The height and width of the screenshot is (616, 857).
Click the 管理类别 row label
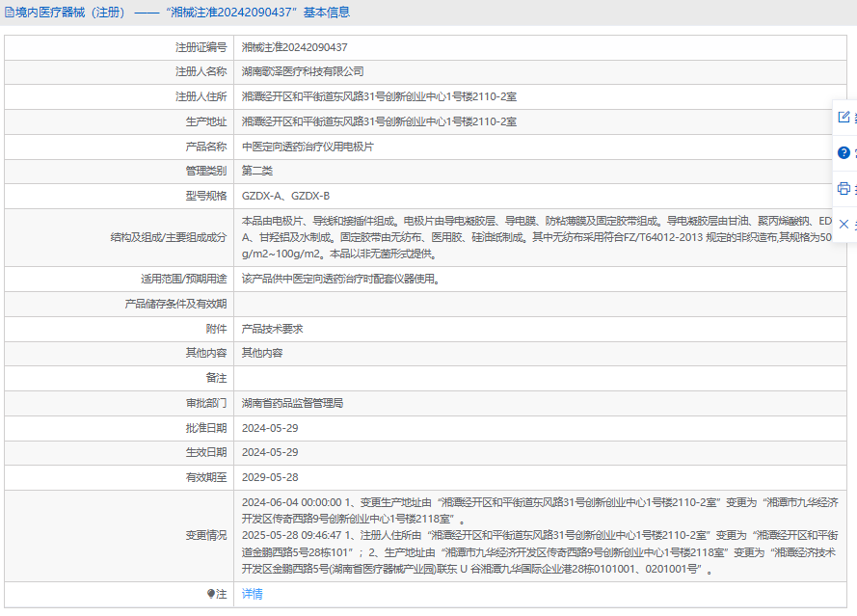pyautogui.click(x=206, y=171)
